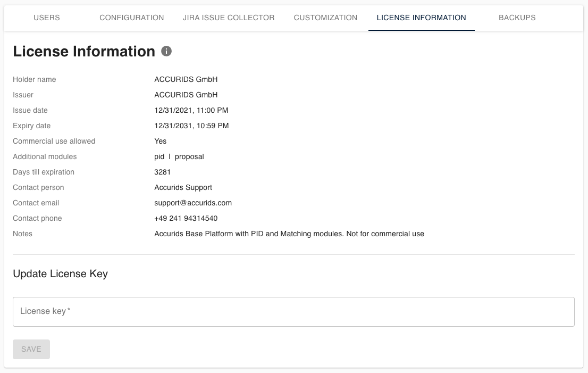This screenshot has width=588, height=373.
Task: Click the days till expiration value 3281
Action: (x=162, y=172)
